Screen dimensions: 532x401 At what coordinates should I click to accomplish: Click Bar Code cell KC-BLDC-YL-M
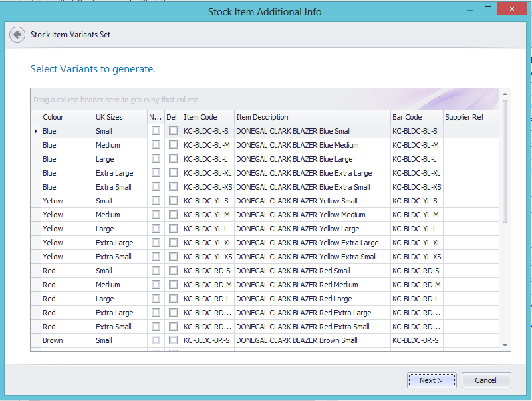point(417,215)
